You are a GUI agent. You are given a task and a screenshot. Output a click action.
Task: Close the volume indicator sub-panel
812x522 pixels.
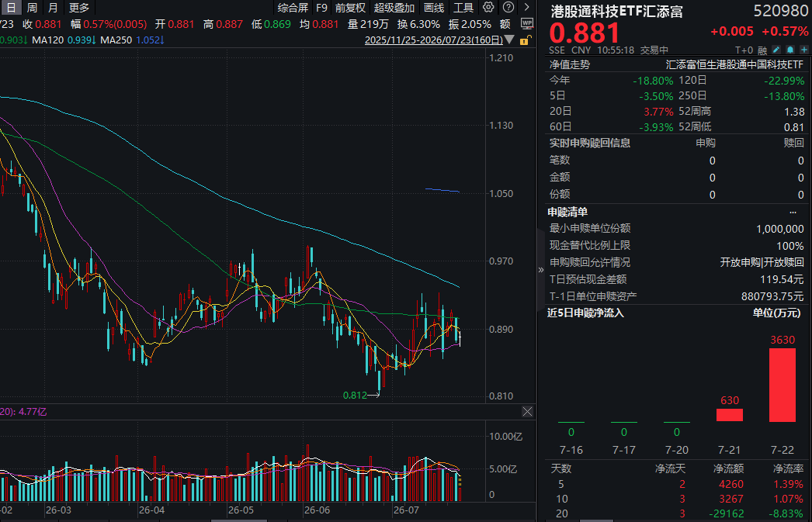coord(527,411)
